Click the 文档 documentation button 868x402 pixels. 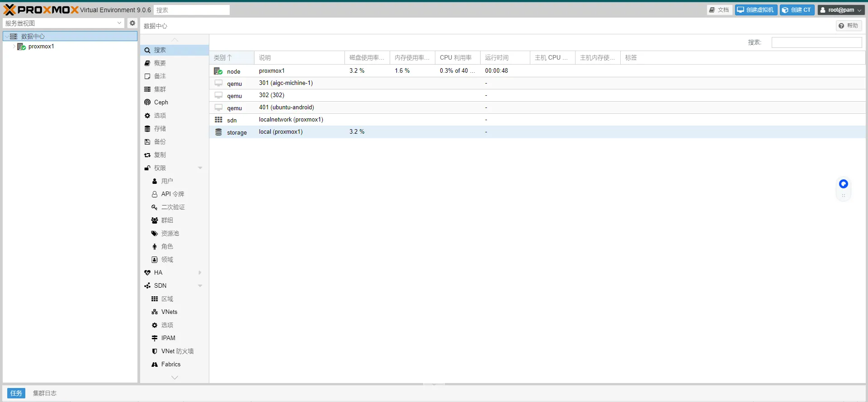719,10
